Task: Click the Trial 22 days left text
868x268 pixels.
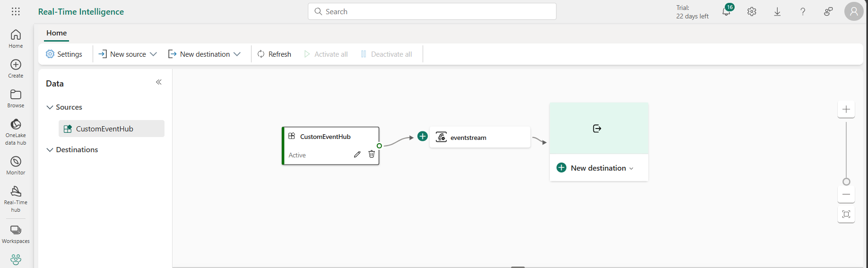Action: click(692, 12)
